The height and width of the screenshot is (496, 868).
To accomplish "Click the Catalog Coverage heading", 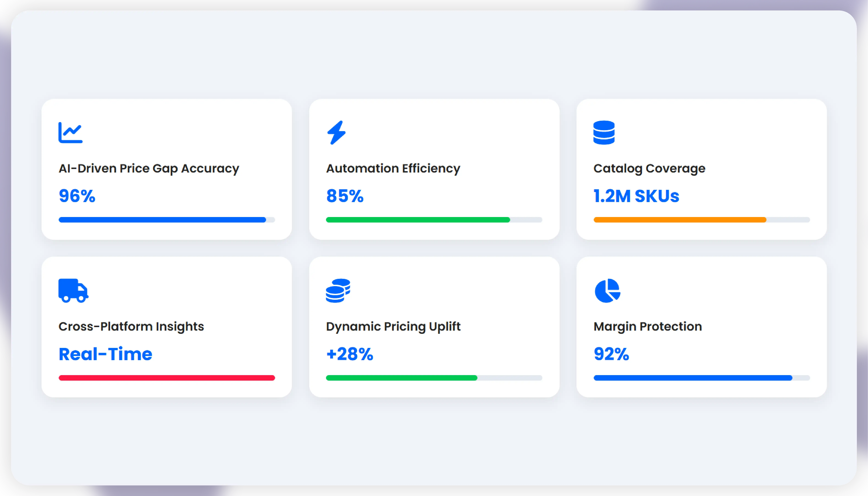I will click(649, 168).
